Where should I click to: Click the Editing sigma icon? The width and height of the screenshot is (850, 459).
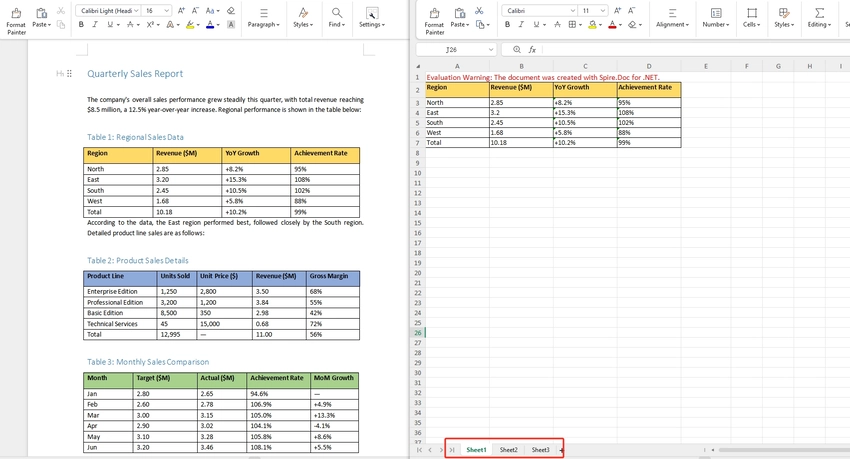click(820, 13)
